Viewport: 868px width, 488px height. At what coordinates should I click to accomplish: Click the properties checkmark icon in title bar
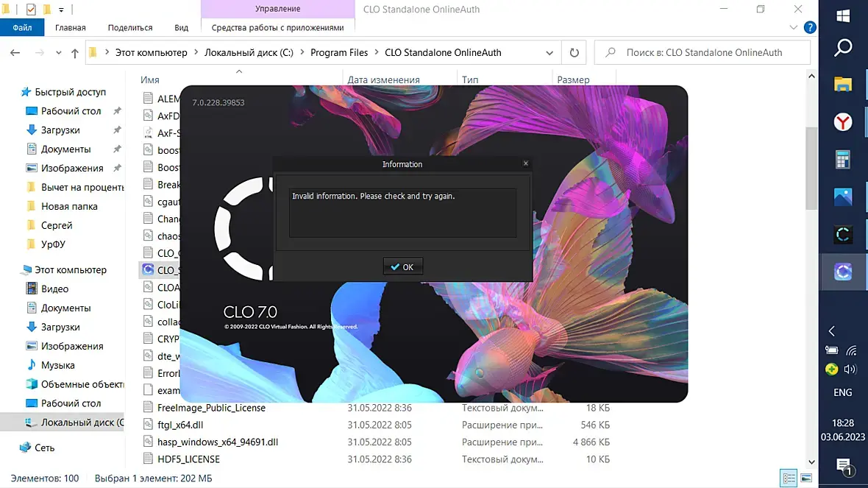(31, 10)
